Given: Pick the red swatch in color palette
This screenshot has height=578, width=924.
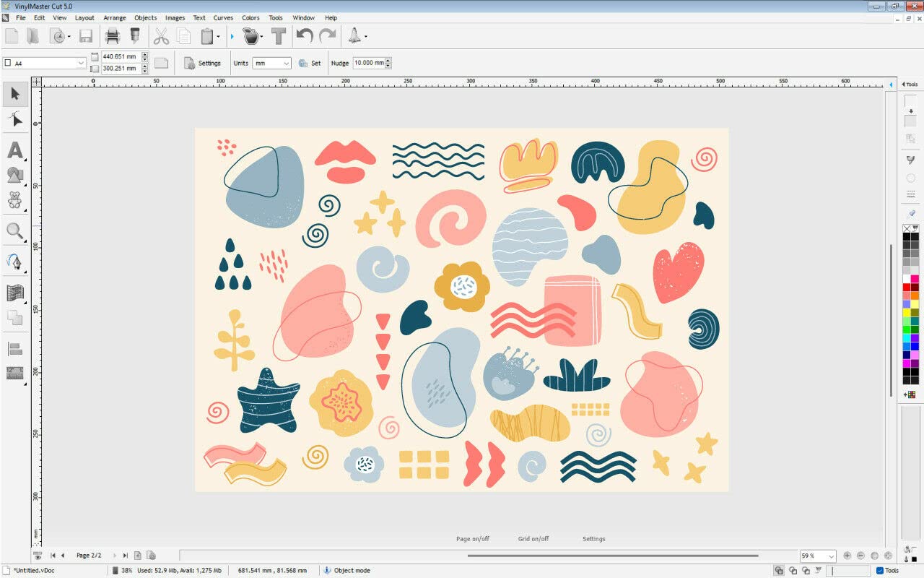Looking at the screenshot, I should pos(907,287).
